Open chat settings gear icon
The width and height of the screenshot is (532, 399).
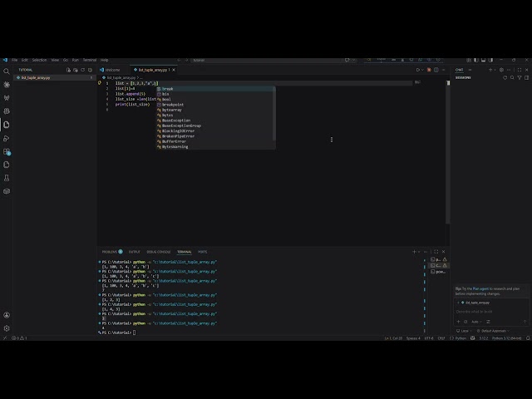point(501,70)
